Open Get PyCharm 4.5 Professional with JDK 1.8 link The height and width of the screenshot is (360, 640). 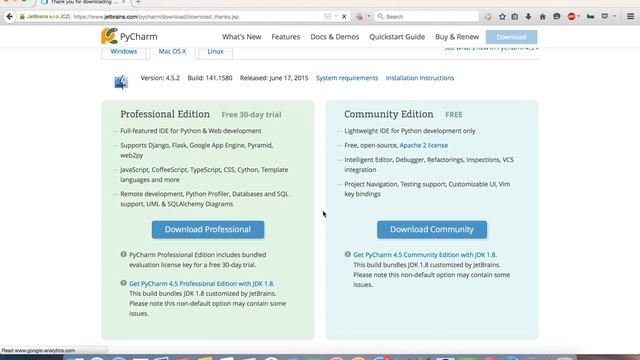202,284
